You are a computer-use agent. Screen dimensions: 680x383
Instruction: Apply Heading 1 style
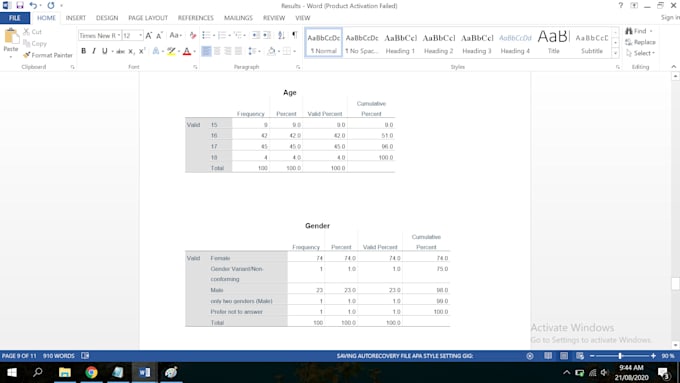click(x=400, y=43)
